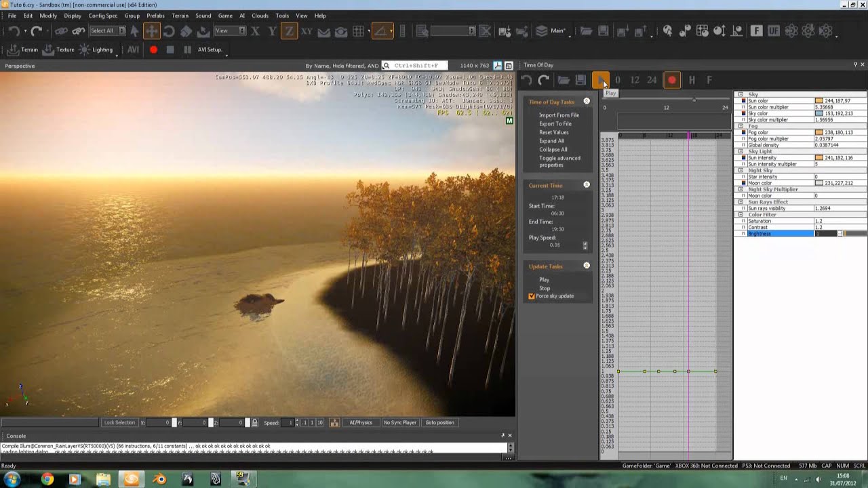Click the Fog color swatch
868x488 pixels.
[x=819, y=132]
